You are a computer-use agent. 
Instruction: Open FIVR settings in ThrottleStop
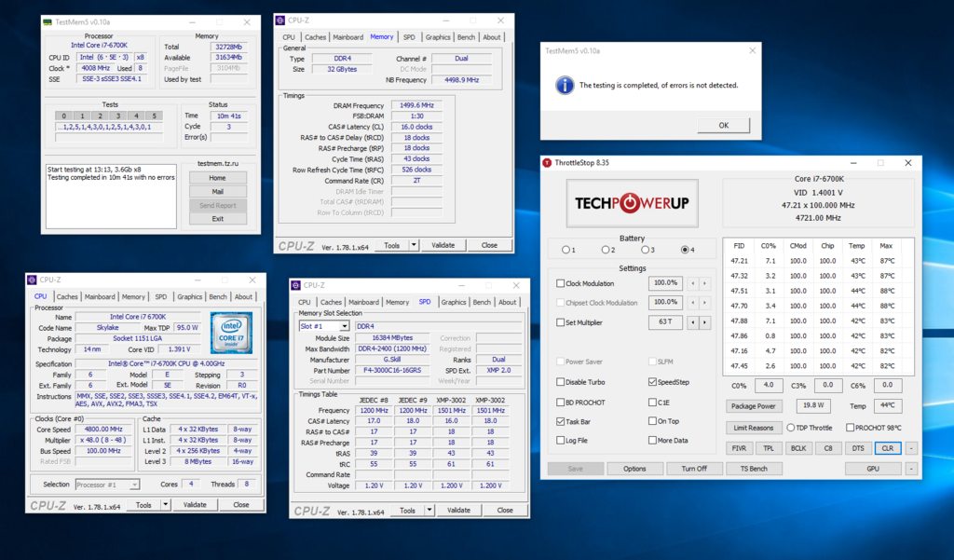point(739,448)
